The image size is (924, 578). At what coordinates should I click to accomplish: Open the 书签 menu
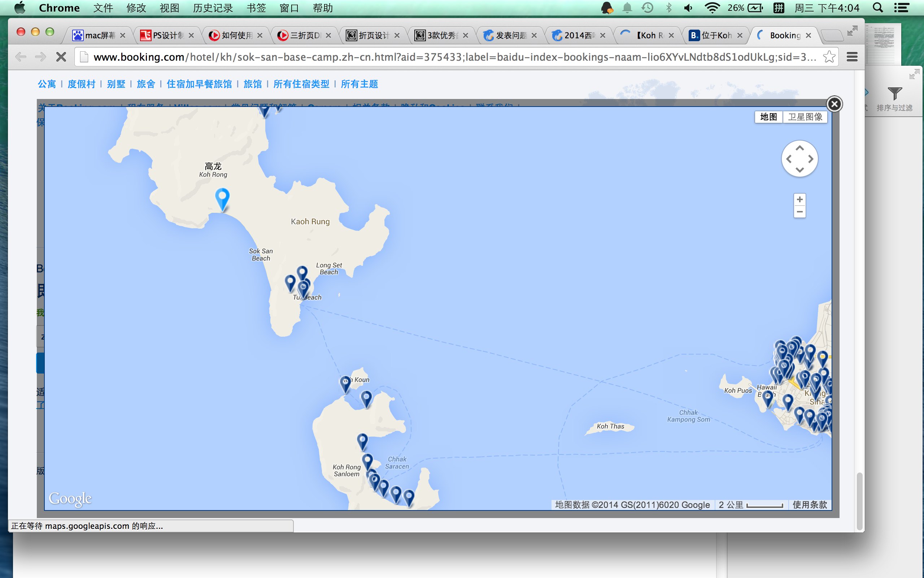point(256,8)
